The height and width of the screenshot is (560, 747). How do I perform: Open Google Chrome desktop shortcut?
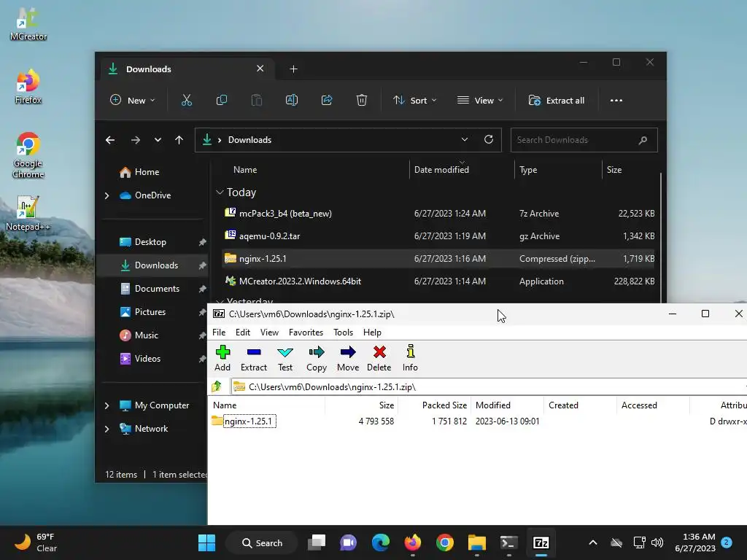tap(28, 155)
